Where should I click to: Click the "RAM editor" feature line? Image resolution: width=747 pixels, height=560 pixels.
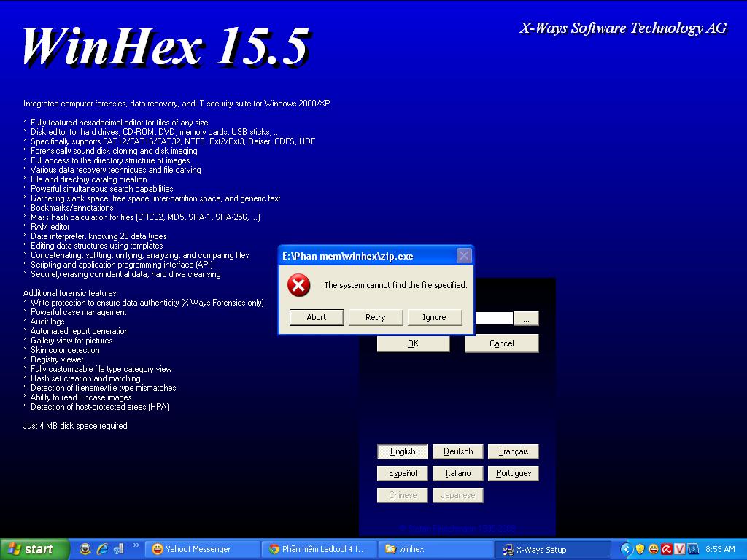click(50, 227)
